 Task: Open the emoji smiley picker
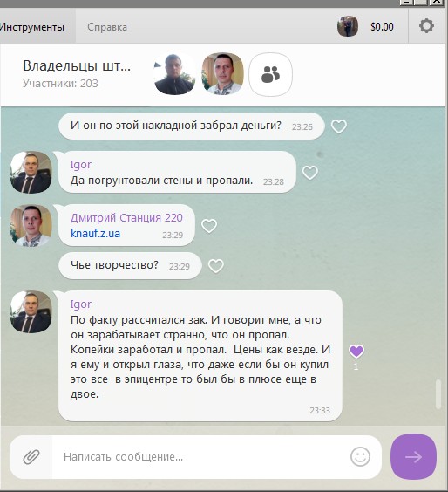tap(360, 456)
